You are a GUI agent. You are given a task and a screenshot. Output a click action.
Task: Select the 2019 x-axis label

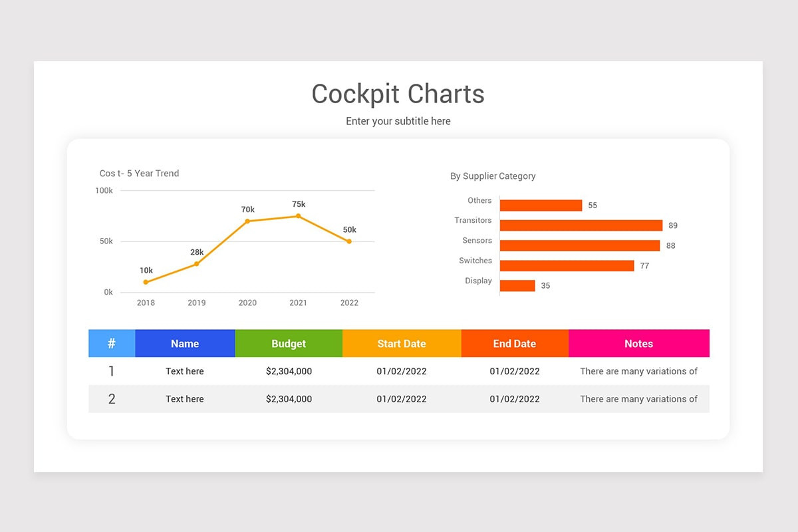pos(197,303)
